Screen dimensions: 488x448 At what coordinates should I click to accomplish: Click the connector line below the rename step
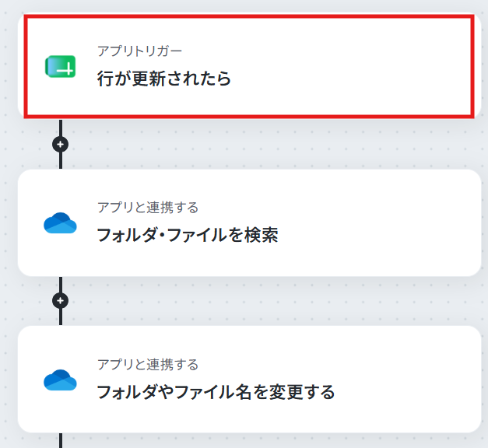pos(61,440)
